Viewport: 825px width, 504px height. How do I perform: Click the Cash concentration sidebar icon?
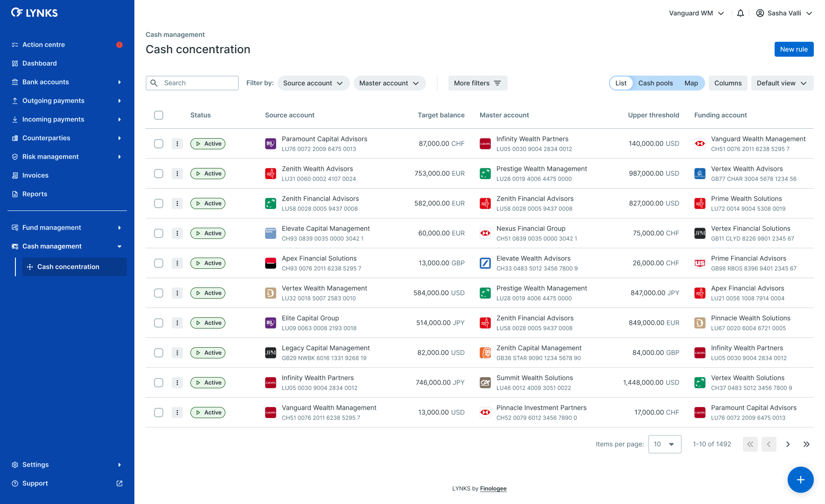coord(30,267)
